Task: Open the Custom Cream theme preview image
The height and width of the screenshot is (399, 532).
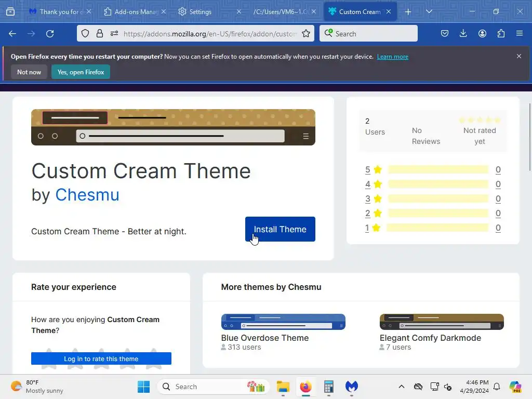Action: [173, 127]
